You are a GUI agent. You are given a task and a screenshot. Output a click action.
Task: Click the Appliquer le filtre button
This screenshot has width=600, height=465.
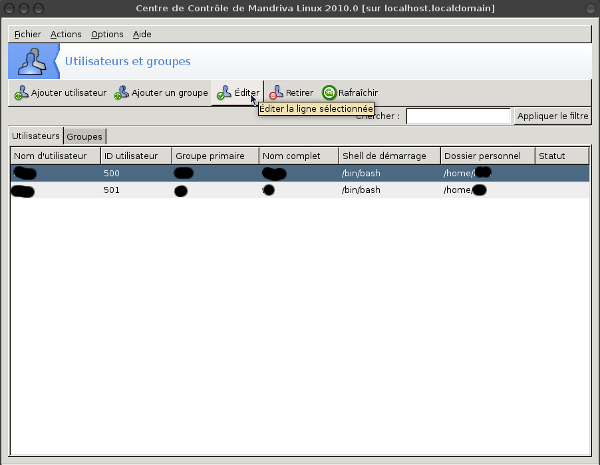pos(553,116)
